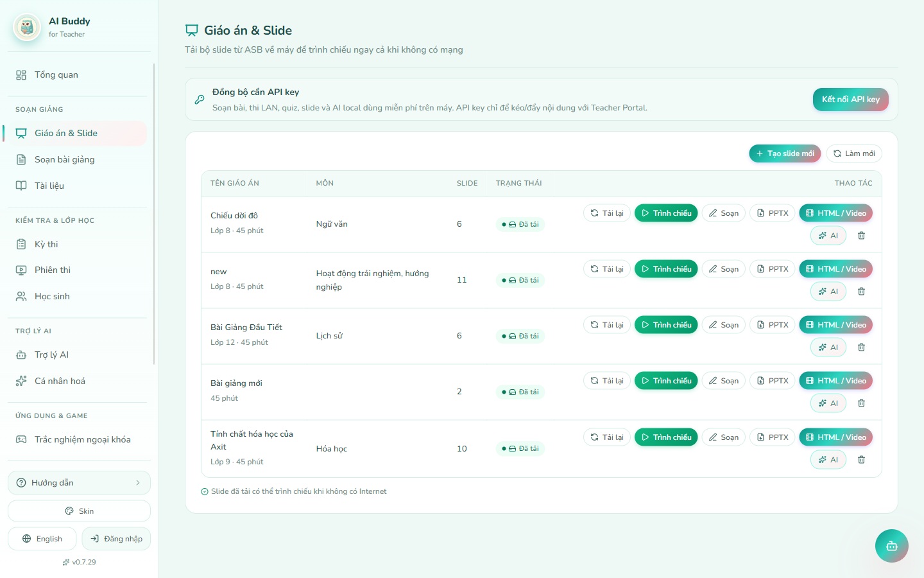This screenshot has height=578, width=924.
Task: Edit Chiếu dời đô with Soạn
Action: 724,213
